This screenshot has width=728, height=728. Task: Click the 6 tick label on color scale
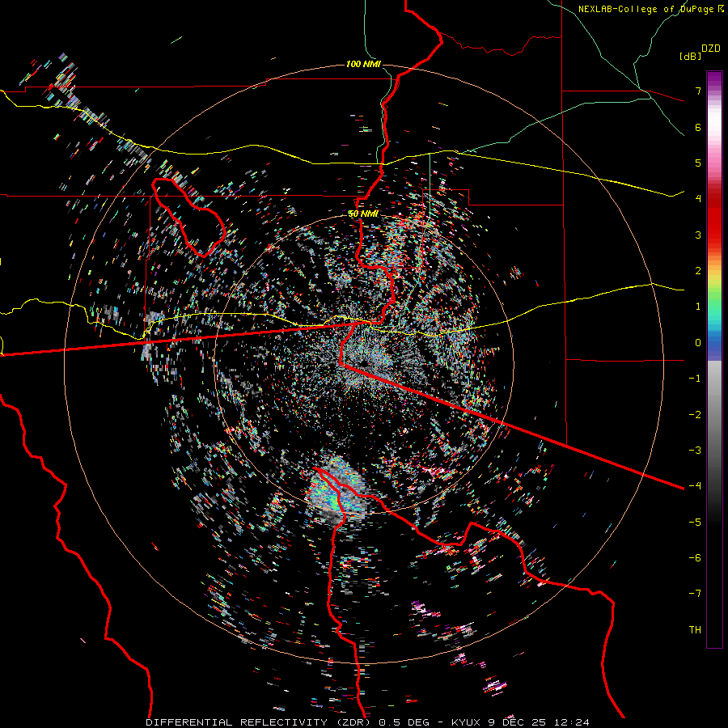pyautogui.click(x=698, y=127)
